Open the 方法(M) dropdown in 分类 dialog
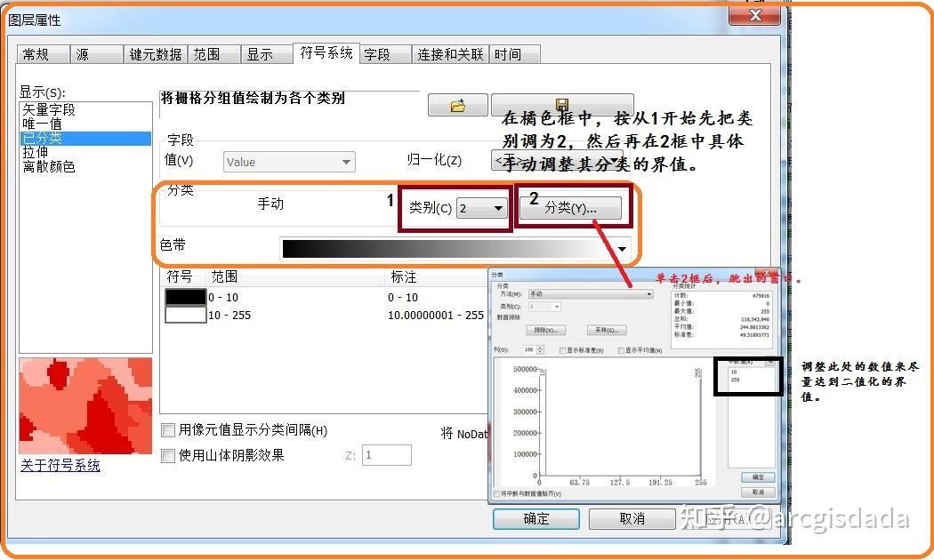Screen dimensions: 934x560 649,294
